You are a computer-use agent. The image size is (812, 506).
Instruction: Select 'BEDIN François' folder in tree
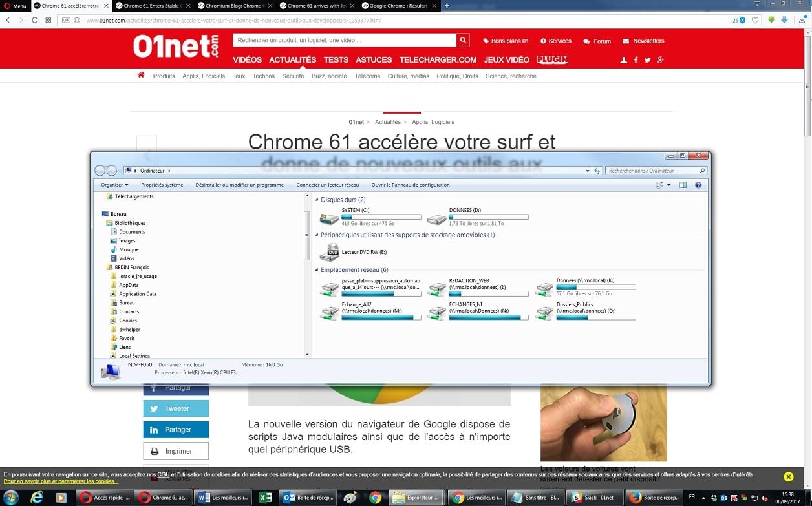(x=127, y=267)
